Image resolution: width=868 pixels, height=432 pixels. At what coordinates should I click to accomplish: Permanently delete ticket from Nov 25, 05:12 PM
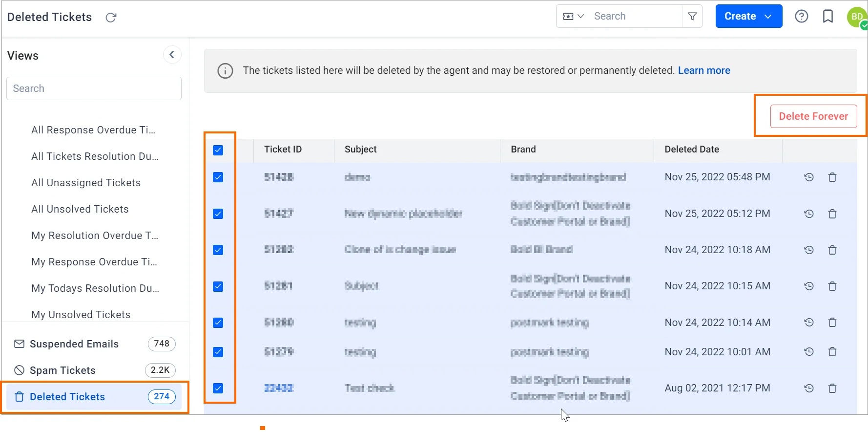tap(832, 214)
